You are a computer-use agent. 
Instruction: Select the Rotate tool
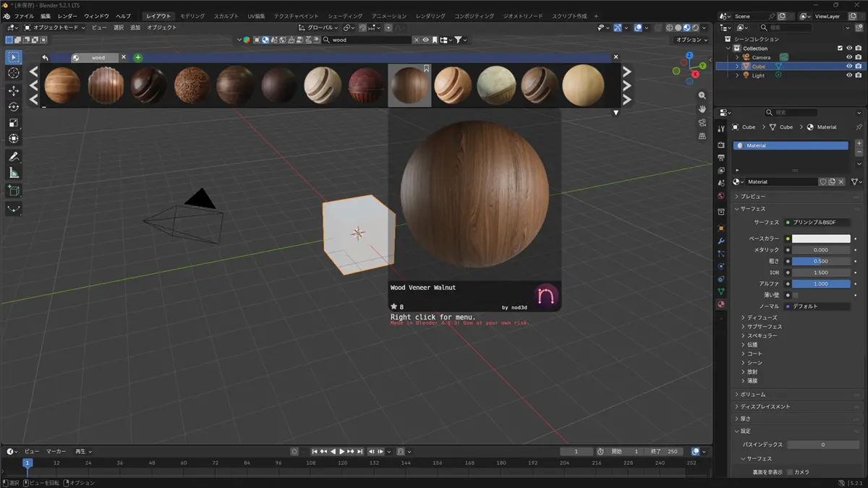[x=14, y=106]
